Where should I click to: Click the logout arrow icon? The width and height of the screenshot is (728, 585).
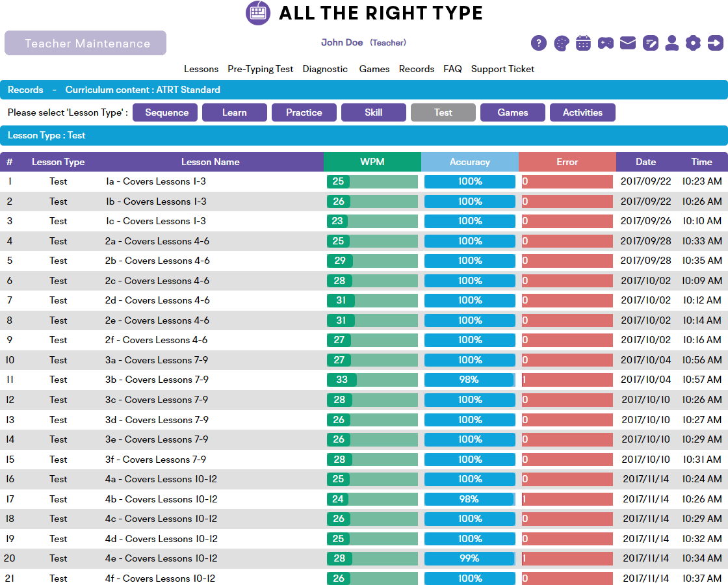(716, 43)
